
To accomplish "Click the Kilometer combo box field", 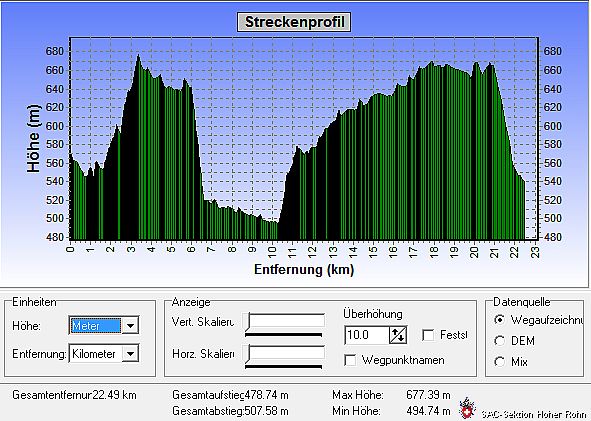I will 96,354.
